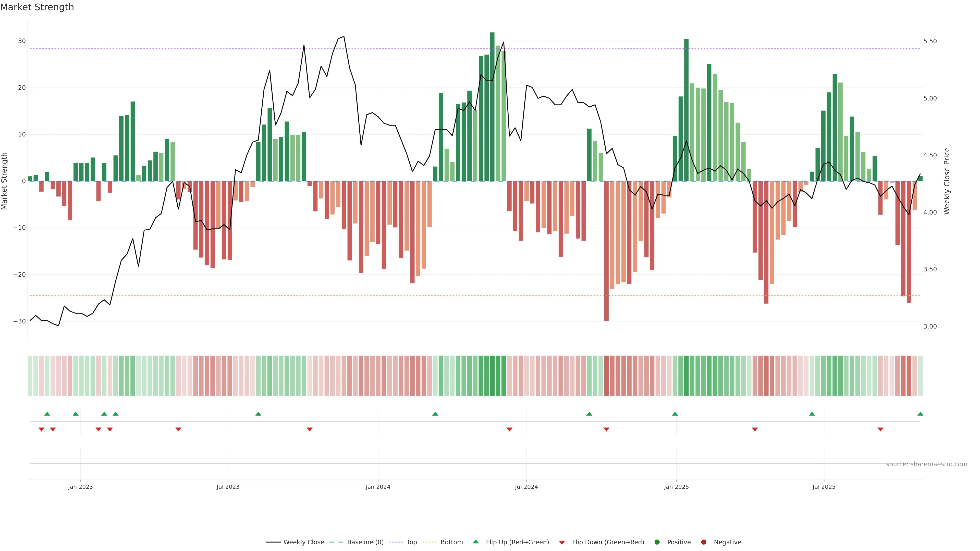980x551 pixels.
Task: Click the rightmost green flip-up triangle marker
Action: (920, 414)
